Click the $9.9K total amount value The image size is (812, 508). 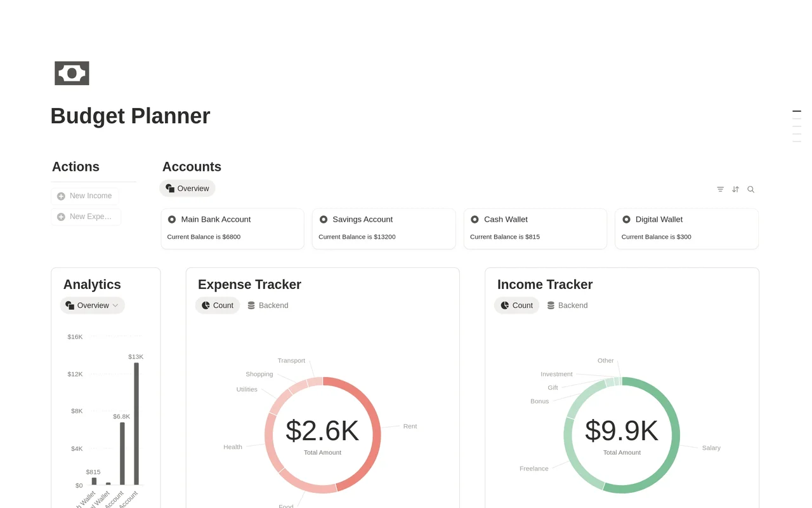pos(622,431)
